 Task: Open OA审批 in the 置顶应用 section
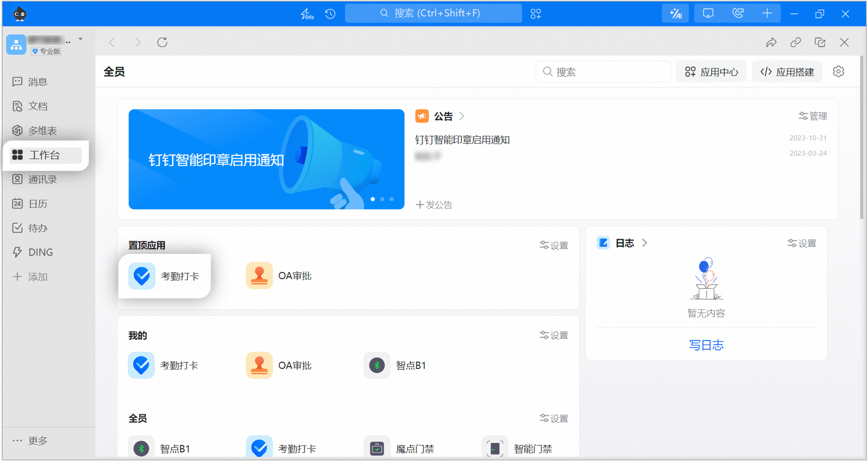[x=279, y=276]
